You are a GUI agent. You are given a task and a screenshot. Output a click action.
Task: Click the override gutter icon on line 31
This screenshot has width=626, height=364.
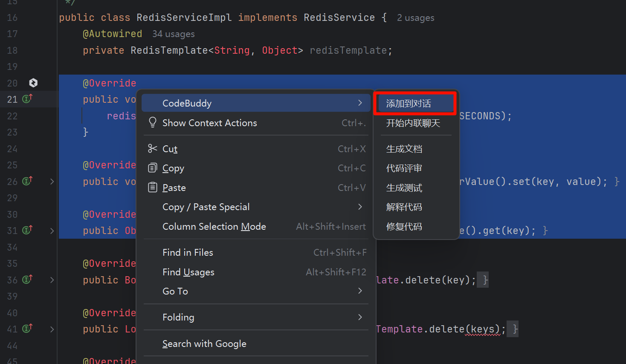pyautogui.click(x=27, y=230)
